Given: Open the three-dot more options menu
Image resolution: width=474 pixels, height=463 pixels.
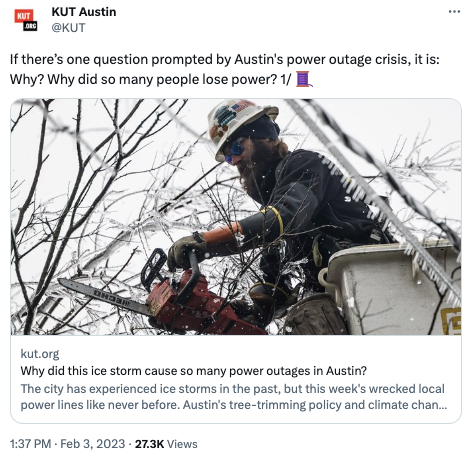Looking at the screenshot, I should tap(454, 12).
